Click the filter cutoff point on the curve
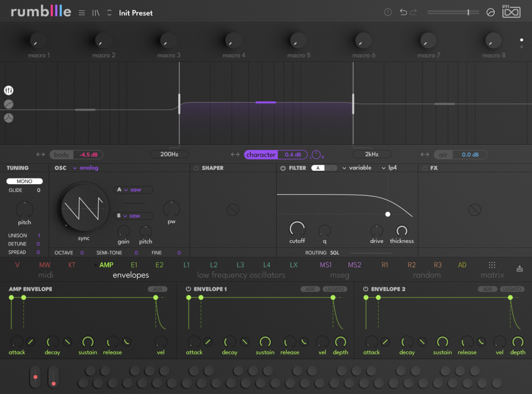532x394 pixels. (388, 214)
